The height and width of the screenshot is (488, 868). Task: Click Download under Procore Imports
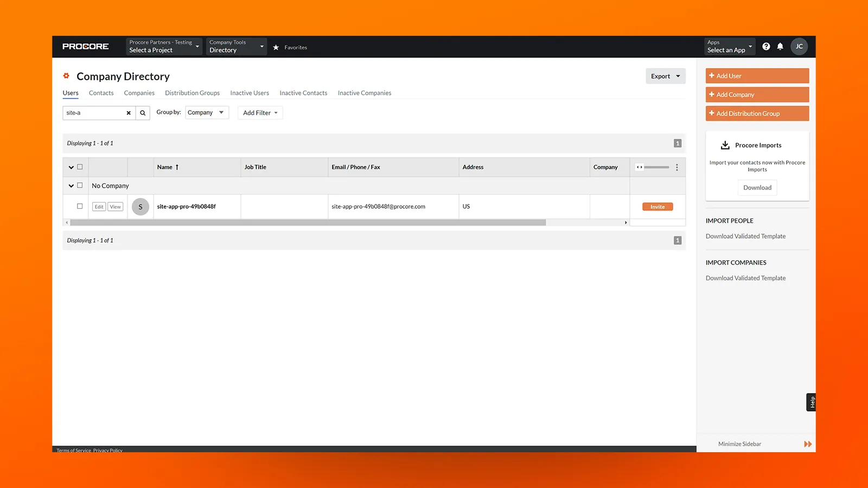(x=757, y=188)
